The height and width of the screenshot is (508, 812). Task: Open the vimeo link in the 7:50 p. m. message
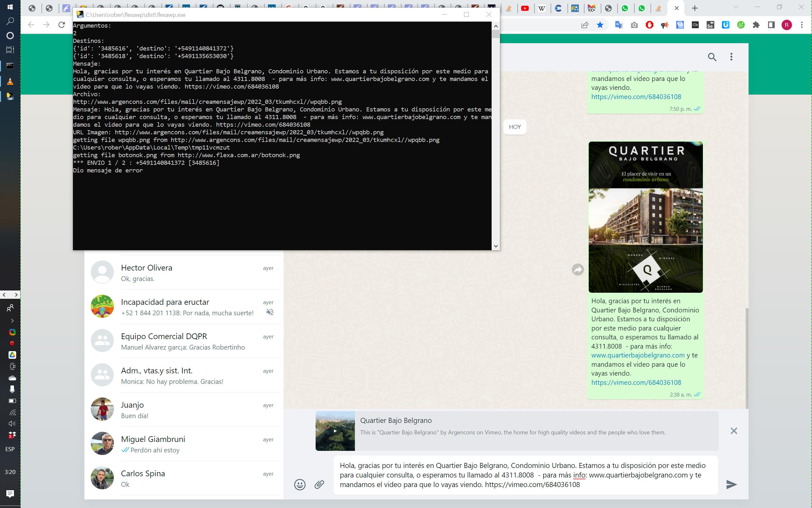636,97
